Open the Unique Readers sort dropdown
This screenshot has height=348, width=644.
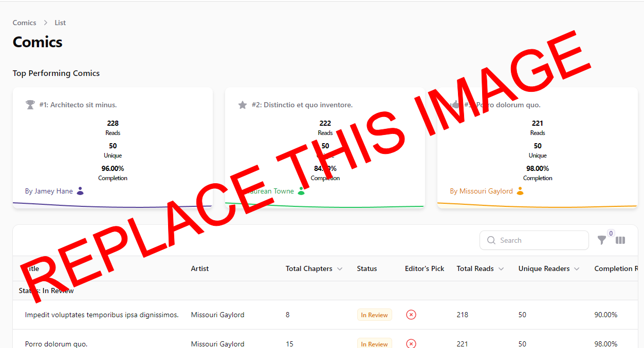pos(577,268)
